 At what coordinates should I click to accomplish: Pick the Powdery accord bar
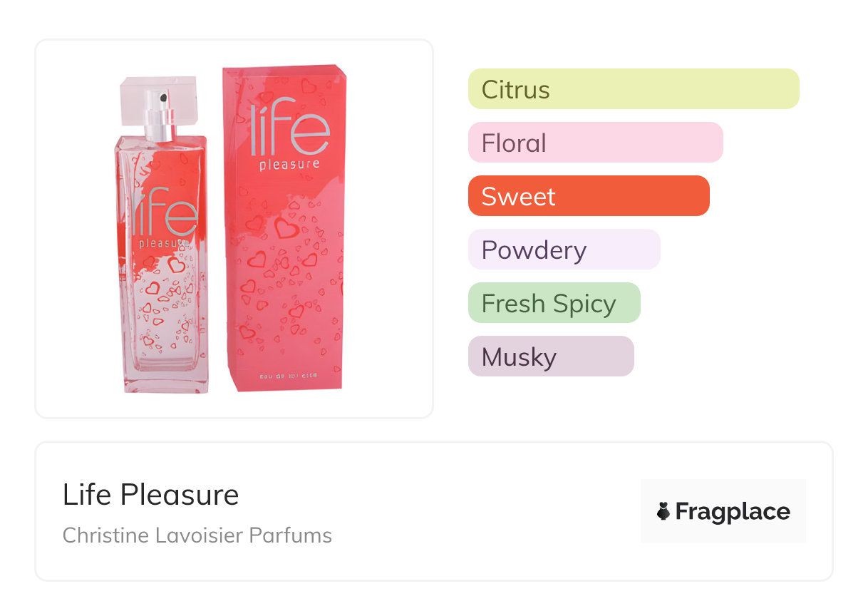564,250
